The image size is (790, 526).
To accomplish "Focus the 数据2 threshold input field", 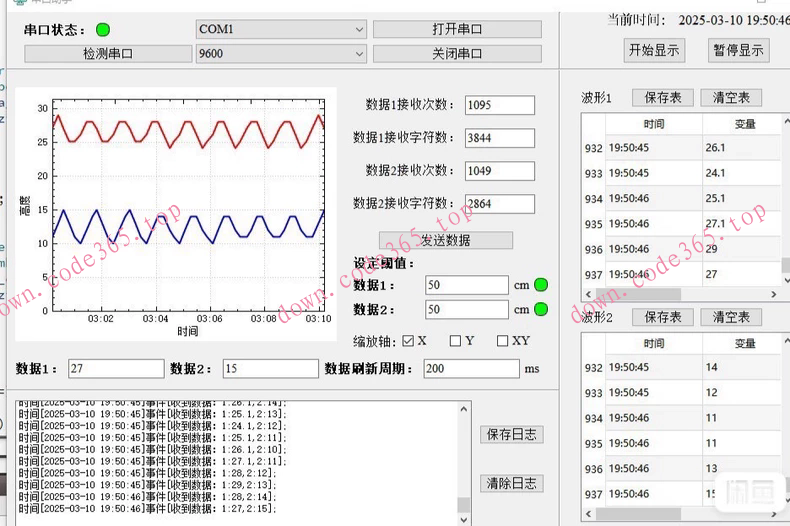I will click(x=467, y=309).
